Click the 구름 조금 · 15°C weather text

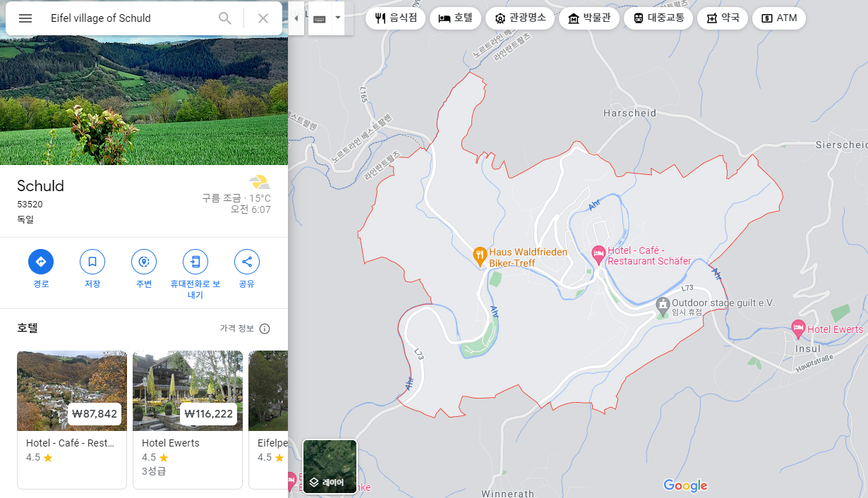(236, 198)
